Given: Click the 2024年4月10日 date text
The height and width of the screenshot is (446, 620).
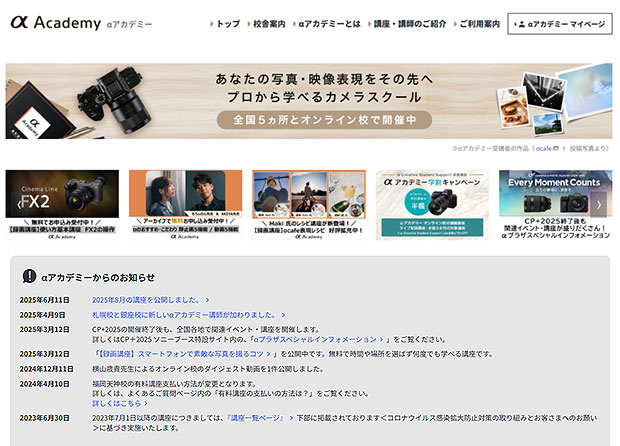Looking at the screenshot, I should tap(45, 384).
